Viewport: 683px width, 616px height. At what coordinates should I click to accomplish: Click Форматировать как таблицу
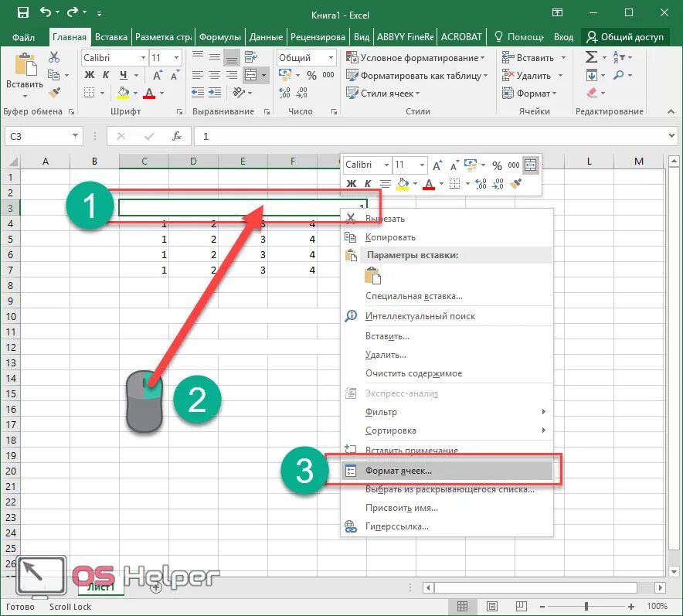[x=417, y=76]
